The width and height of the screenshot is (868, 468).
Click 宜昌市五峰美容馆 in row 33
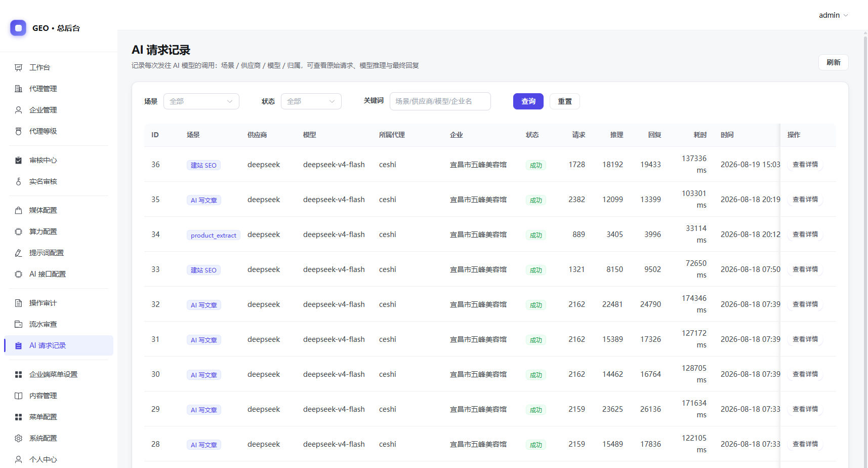[x=478, y=269]
